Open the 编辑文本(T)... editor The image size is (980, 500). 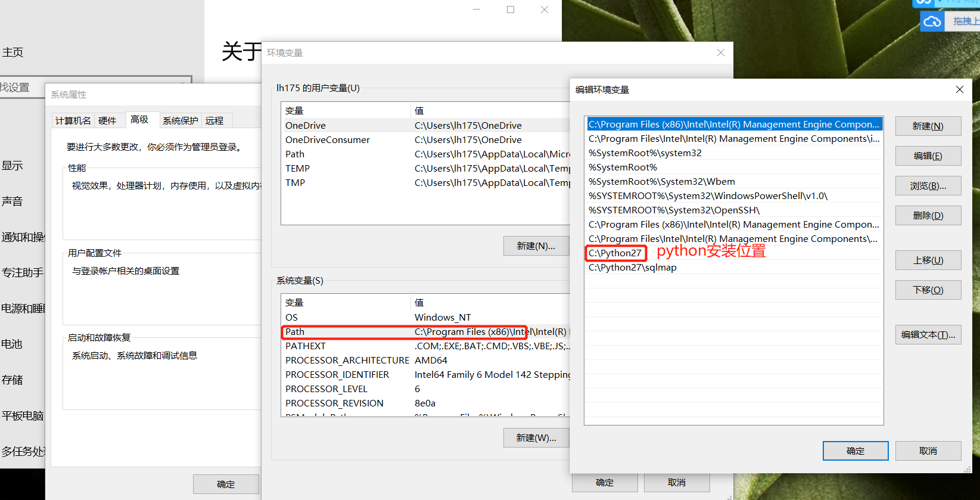(928, 335)
